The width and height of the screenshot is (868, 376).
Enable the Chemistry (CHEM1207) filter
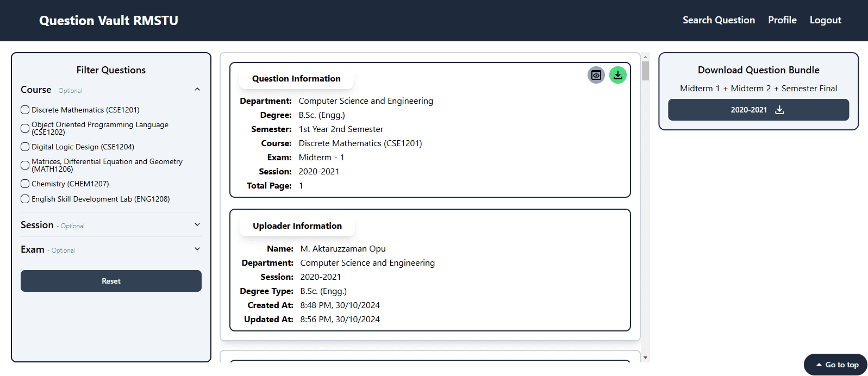click(x=25, y=184)
